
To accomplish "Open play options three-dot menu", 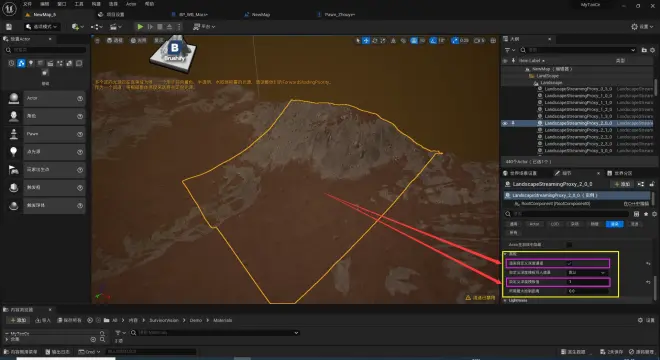I will coord(179,27).
